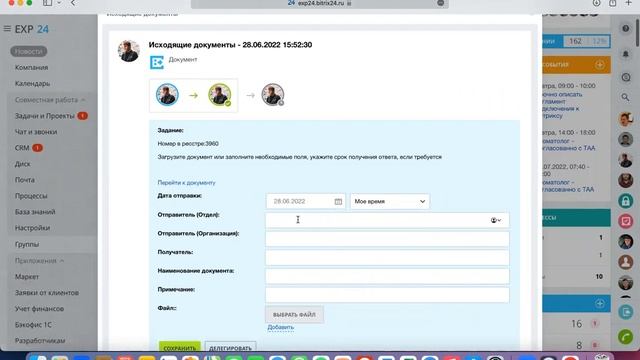The height and width of the screenshot is (360, 640).
Task: Open Почта in the sidebar
Action: point(24,180)
